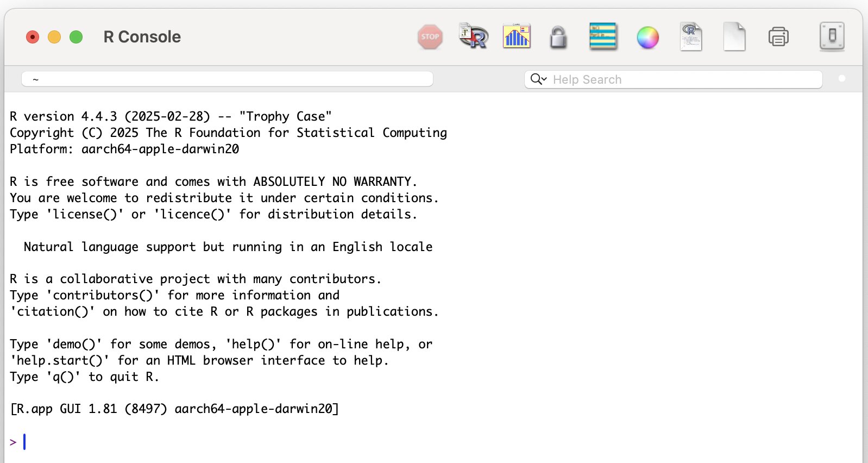Click the "R is a collaborative project" line
Image resolution: width=868 pixels, height=463 pixels.
196,279
